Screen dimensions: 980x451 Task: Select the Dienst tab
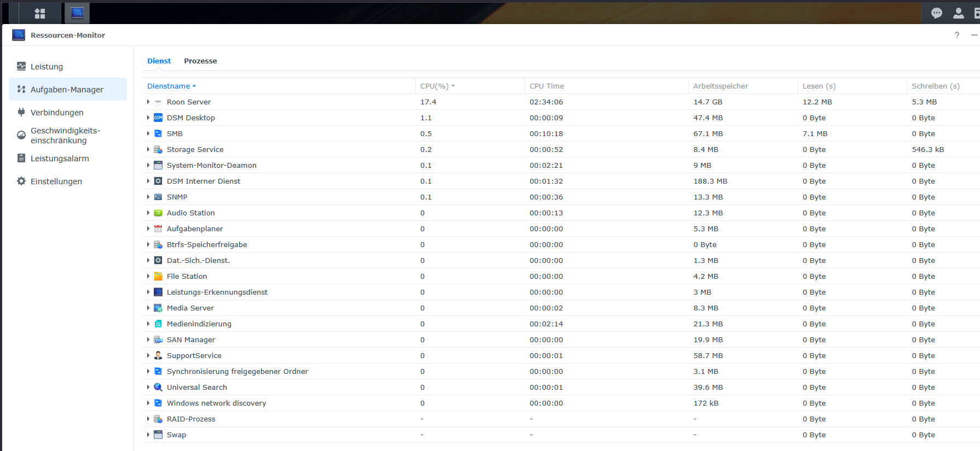[159, 61]
